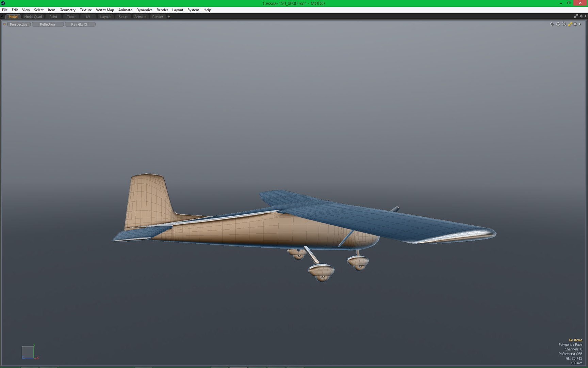Click the yellow maximize viewport arrows icon
Screen dimensions: 588x368
(570, 24)
